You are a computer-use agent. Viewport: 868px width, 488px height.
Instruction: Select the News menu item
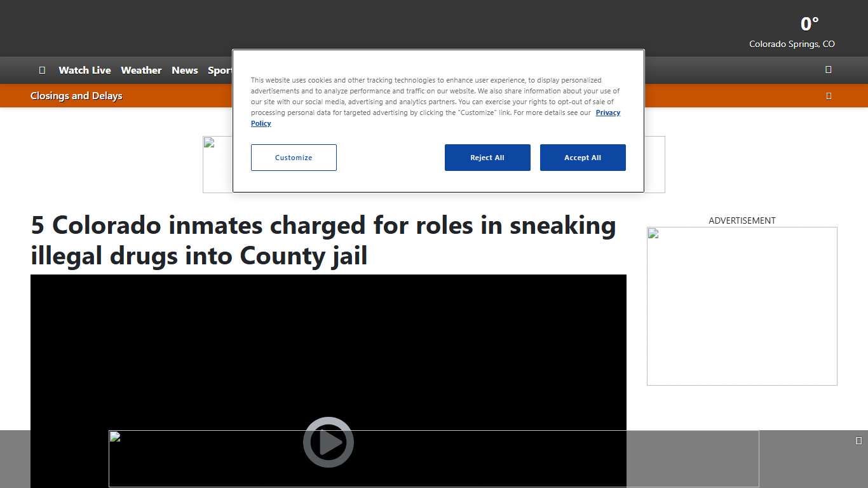click(x=185, y=71)
